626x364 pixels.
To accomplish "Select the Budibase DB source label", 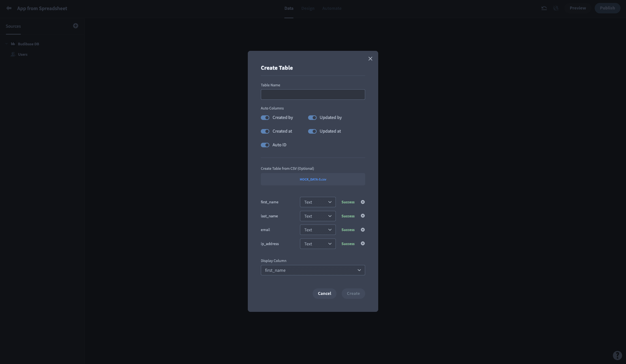I will 28,44.
